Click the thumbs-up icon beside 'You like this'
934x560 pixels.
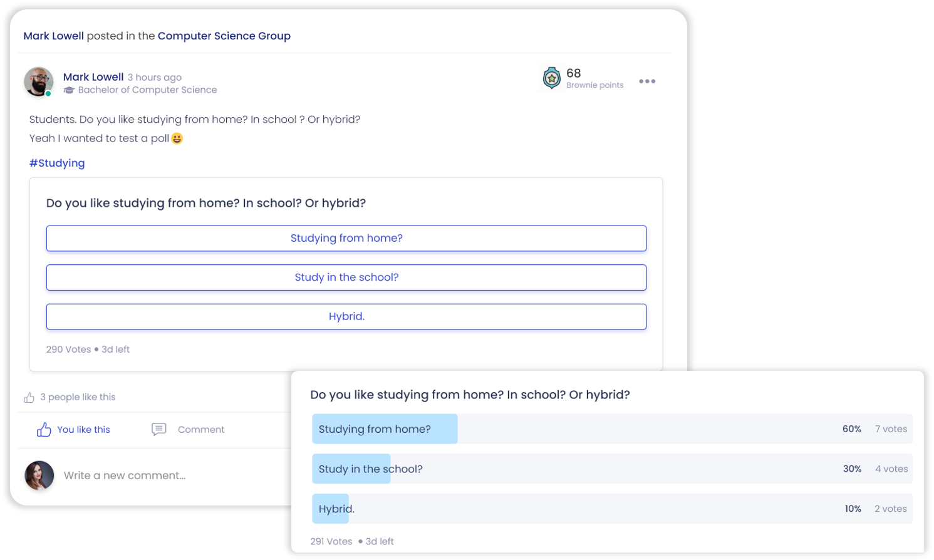tap(44, 429)
